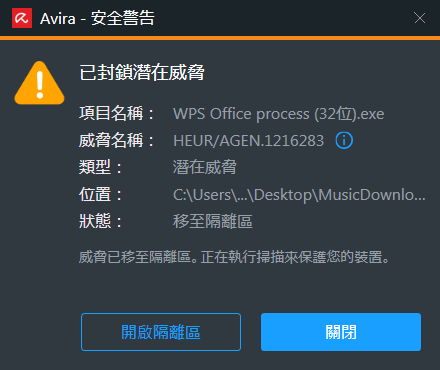Screen dimensions: 440x370
Task: Click the orange warning triangle icon
Action: (x=39, y=83)
